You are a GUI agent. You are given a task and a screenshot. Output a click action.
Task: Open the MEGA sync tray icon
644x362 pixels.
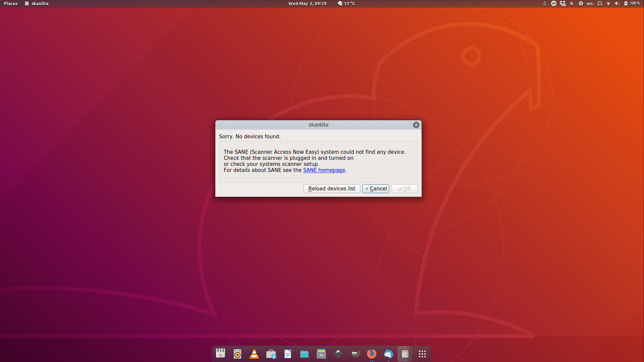[554, 4]
